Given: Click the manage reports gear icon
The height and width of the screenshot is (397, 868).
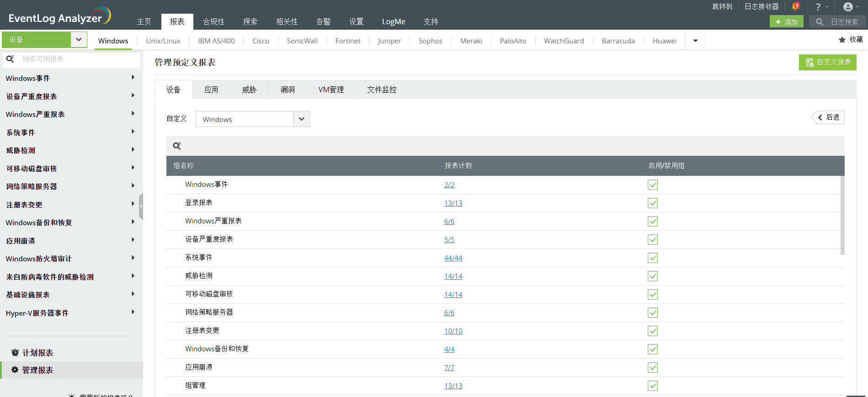Looking at the screenshot, I should coord(15,370).
